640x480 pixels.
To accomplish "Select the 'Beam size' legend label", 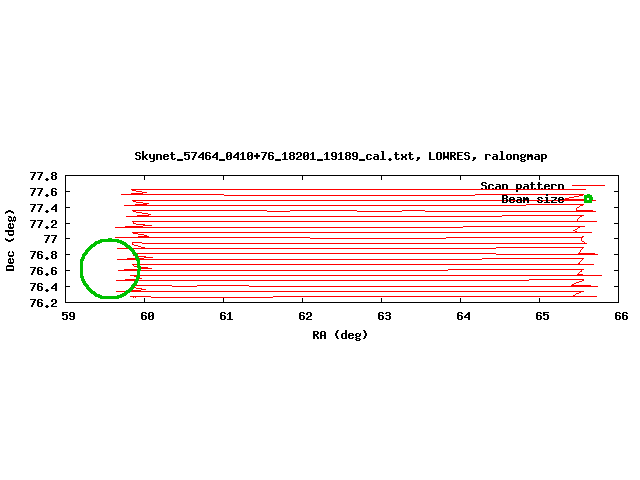I will coord(533,199).
